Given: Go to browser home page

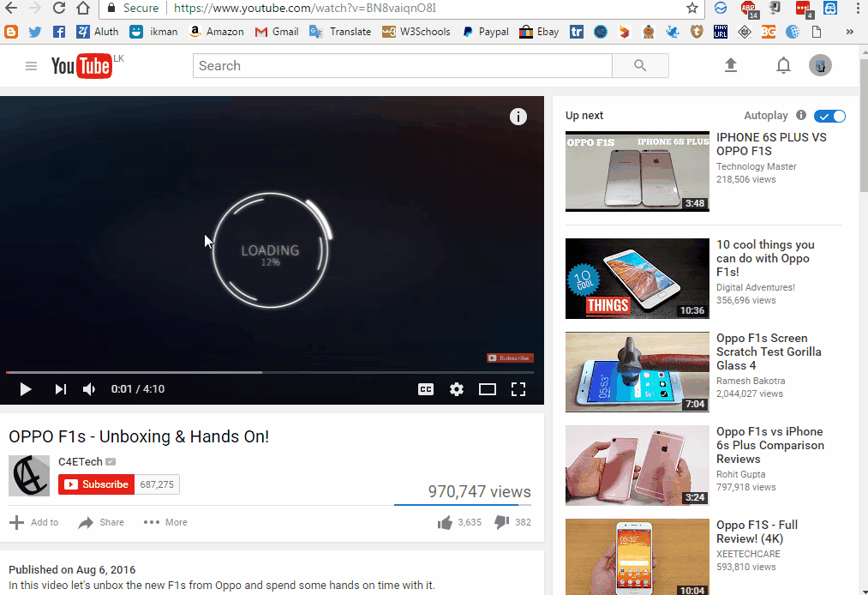Looking at the screenshot, I should coord(82,8).
